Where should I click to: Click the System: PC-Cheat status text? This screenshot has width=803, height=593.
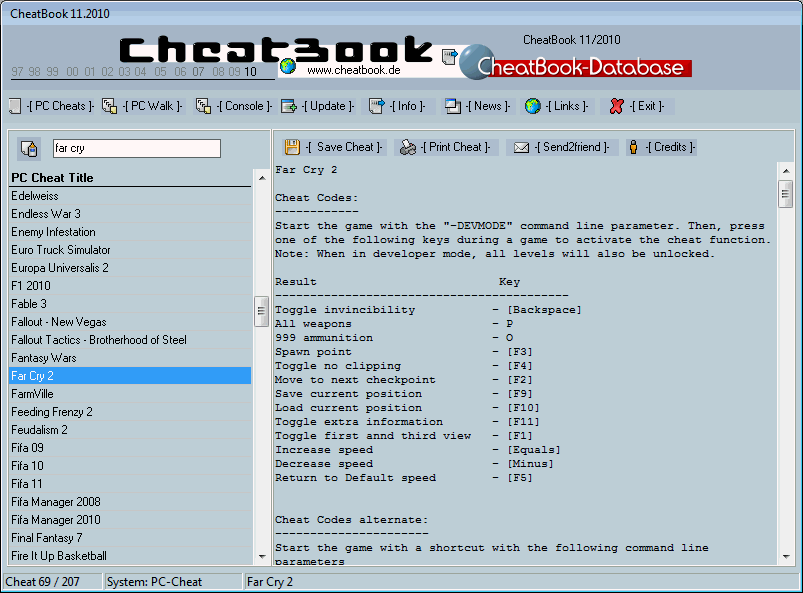(x=154, y=582)
